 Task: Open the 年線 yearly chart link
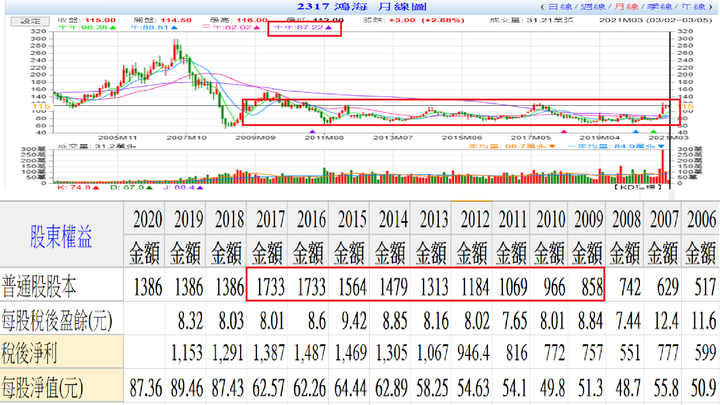pos(693,6)
